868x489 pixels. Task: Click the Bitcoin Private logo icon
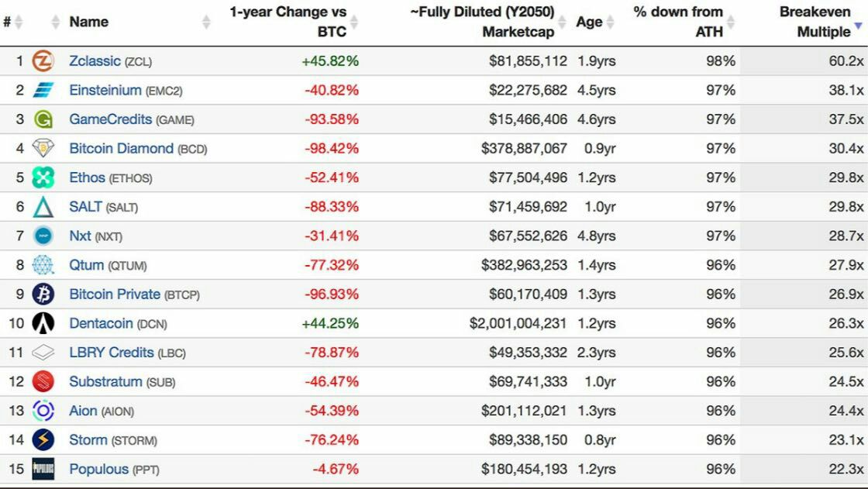click(x=43, y=294)
